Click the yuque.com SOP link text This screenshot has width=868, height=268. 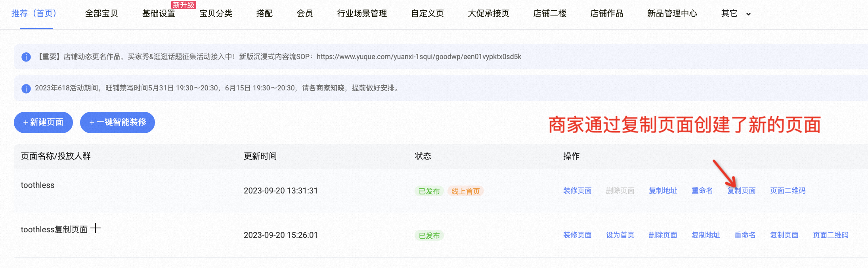point(419,57)
